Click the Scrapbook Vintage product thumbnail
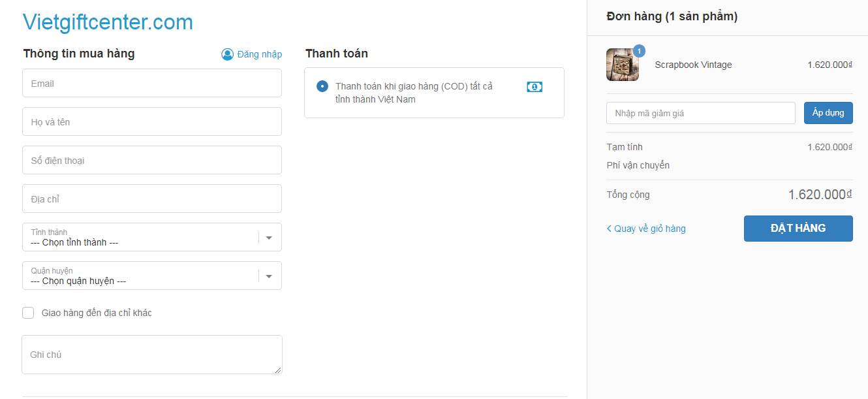Viewport: 868px width, 399px height. 623,65
